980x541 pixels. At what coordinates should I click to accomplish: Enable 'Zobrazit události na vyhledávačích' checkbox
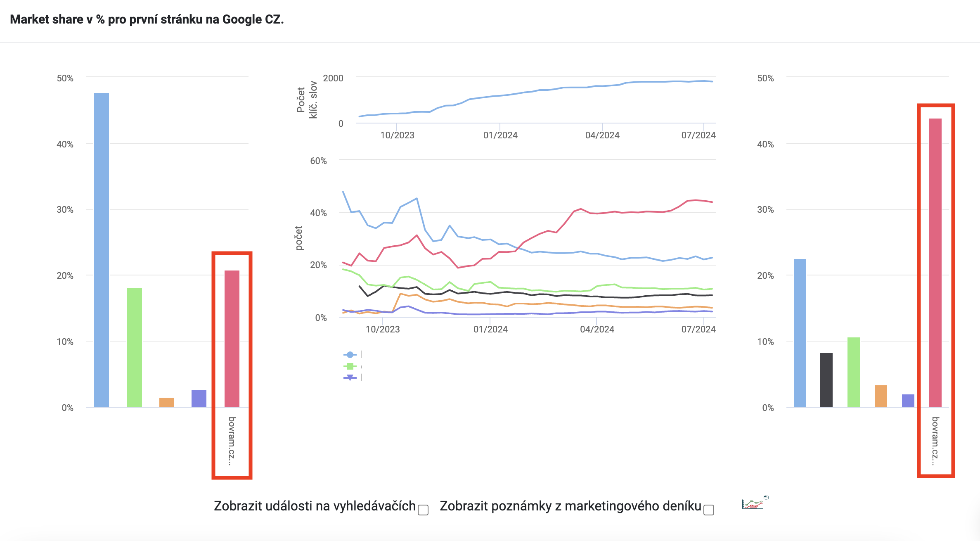click(423, 510)
